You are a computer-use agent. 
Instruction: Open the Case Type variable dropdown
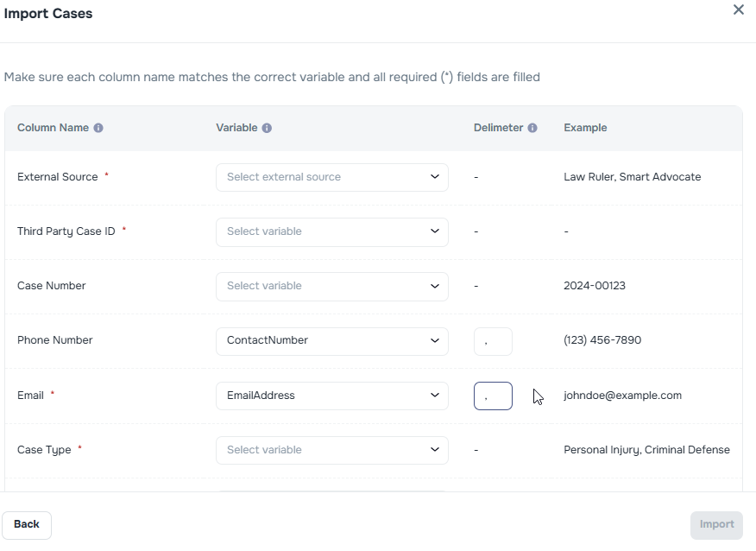pos(331,450)
